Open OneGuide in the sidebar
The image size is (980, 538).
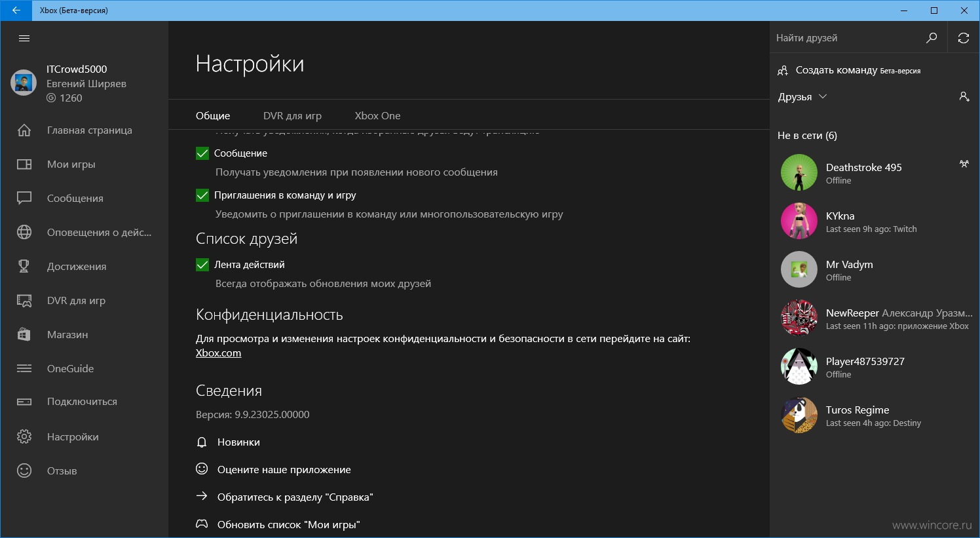tap(84, 369)
